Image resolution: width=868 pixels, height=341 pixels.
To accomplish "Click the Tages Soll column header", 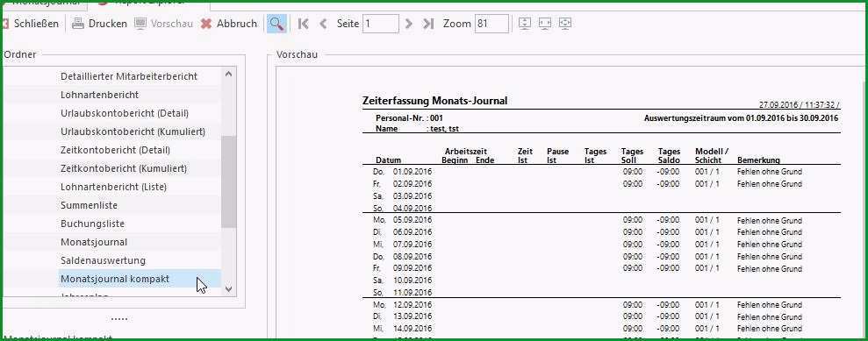I will (x=632, y=156).
